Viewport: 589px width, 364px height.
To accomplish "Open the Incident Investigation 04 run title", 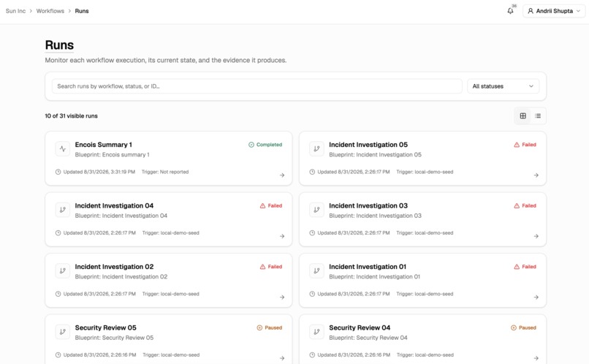I will click(x=114, y=205).
